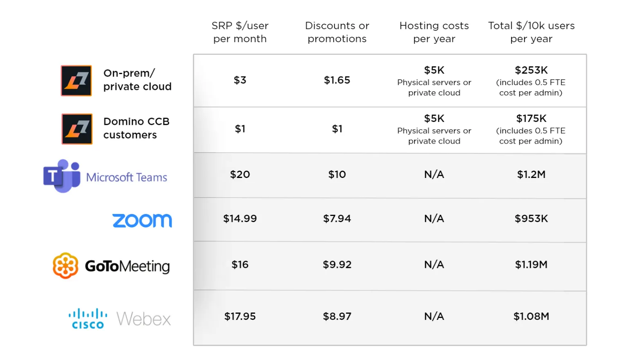This screenshot has height=360, width=644.
Task: Click the GoToMeeting brand text
Action: point(127,266)
